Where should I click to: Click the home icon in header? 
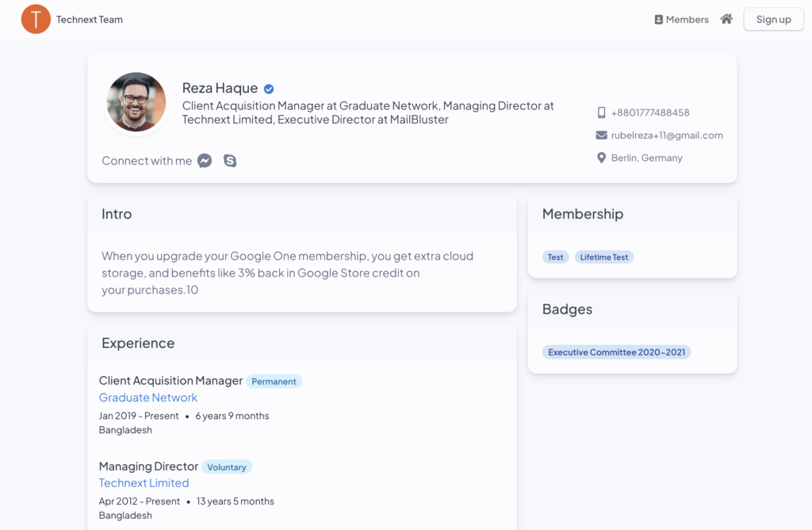click(726, 19)
